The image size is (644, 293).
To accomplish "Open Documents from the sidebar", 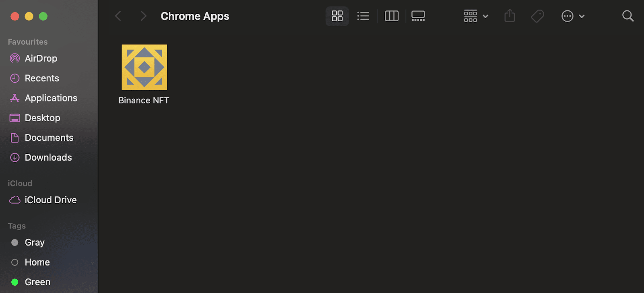I will pos(49,138).
